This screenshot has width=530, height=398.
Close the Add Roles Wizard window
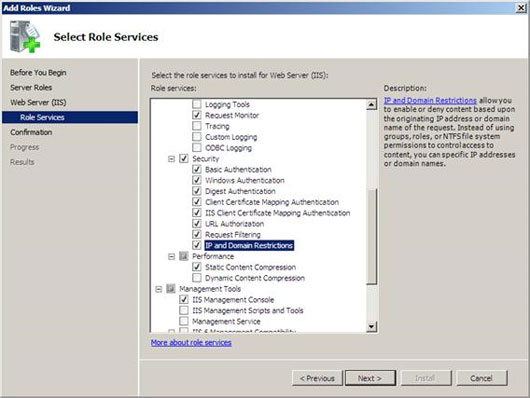click(x=521, y=7)
